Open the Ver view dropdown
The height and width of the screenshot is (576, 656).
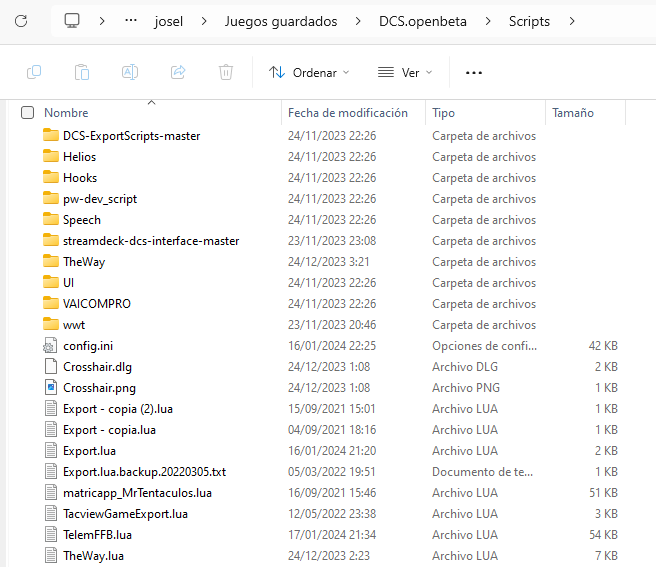pyautogui.click(x=405, y=72)
